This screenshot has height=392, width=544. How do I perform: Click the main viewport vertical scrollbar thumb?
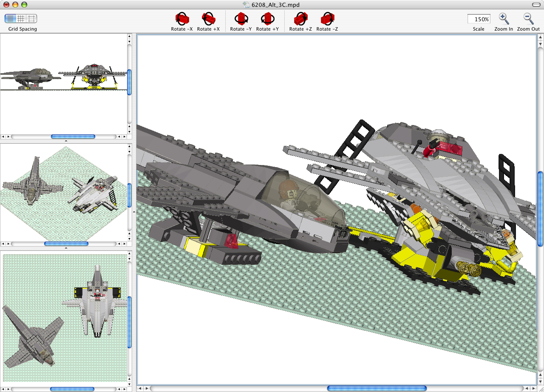point(540,208)
